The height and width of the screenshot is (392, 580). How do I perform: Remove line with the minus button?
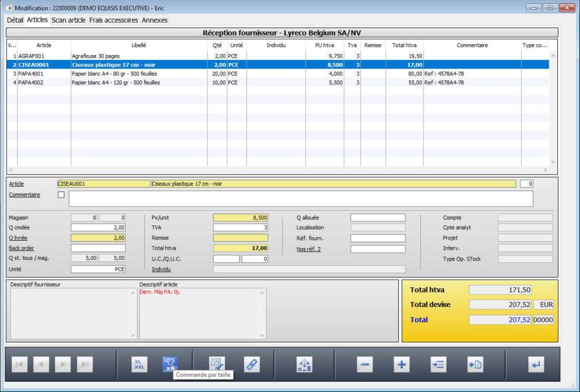[x=365, y=365]
